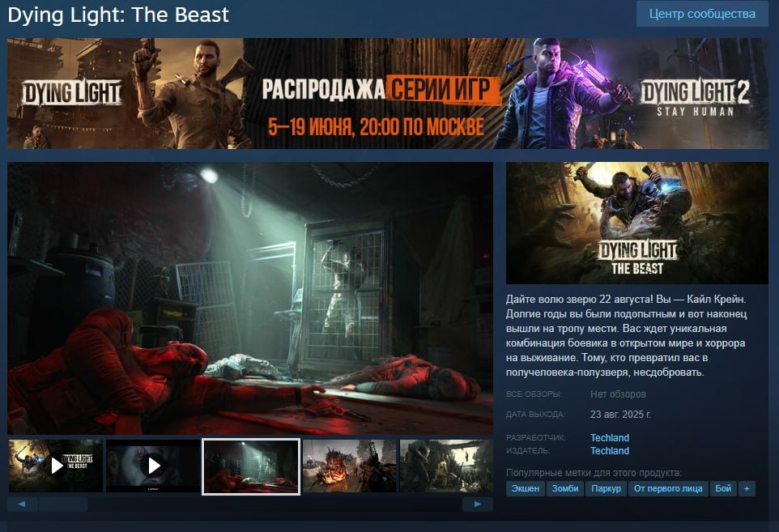Click the thumbnail strip scrollbar handle
Image resolution: width=779 pixels, height=532 pixels.
click(x=63, y=504)
